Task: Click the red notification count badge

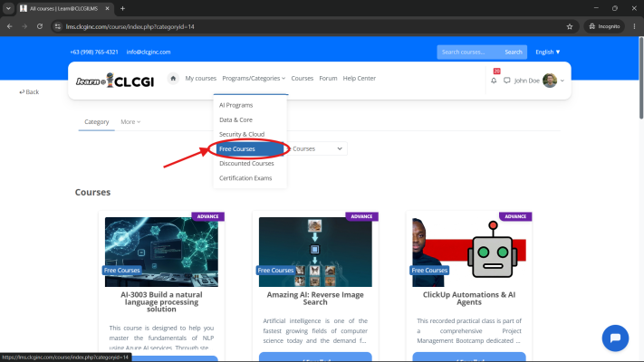Action: point(496,71)
